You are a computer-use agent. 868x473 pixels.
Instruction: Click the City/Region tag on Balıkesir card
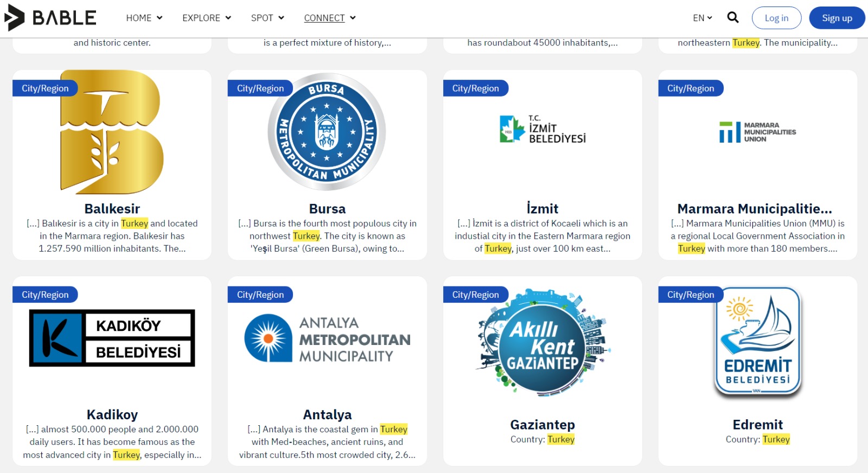coord(45,88)
